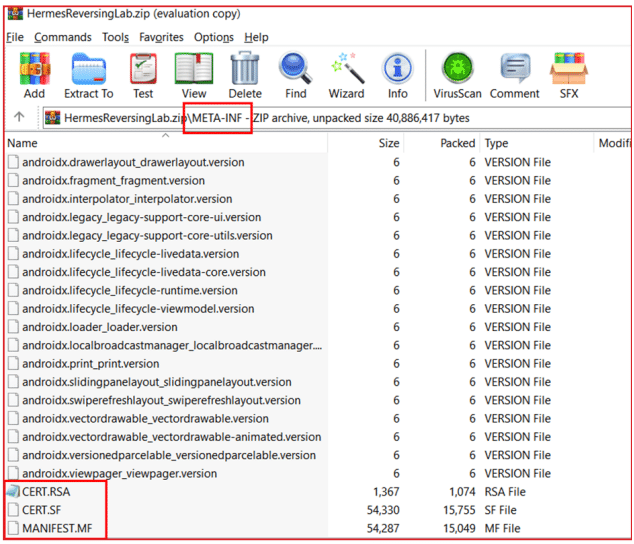Sort by the Type column header
634x544 pixels.
click(x=537, y=143)
